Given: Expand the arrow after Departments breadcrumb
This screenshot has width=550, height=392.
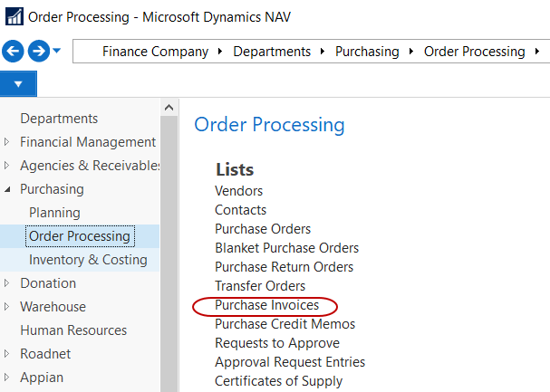Looking at the screenshot, I should point(323,52).
